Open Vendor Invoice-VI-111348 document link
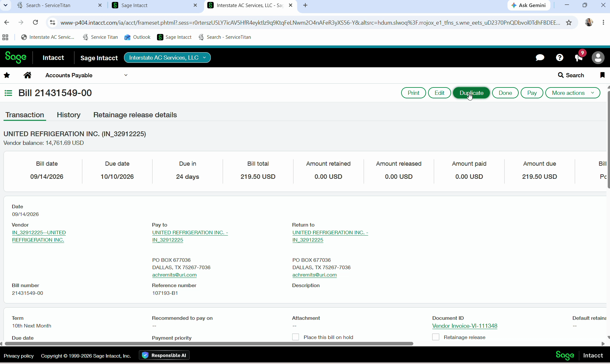 tap(465, 326)
